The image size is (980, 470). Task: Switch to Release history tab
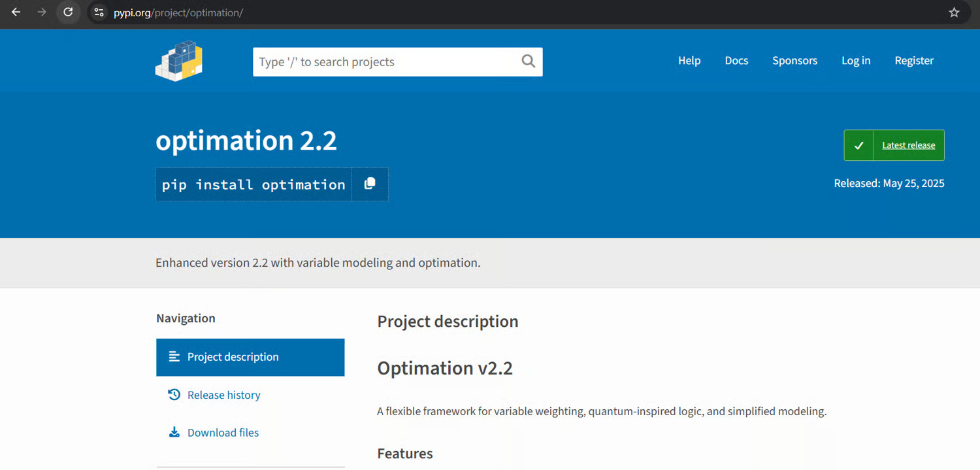(x=250, y=395)
